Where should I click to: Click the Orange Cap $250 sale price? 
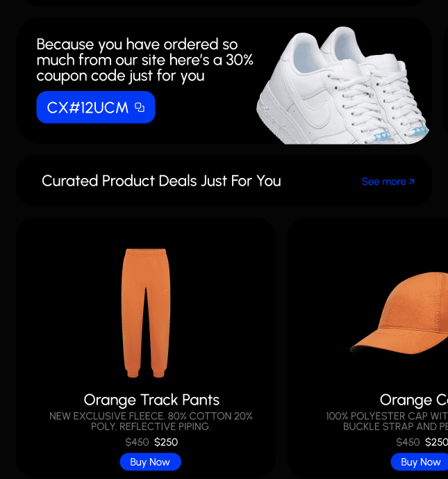[x=436, y=442]
